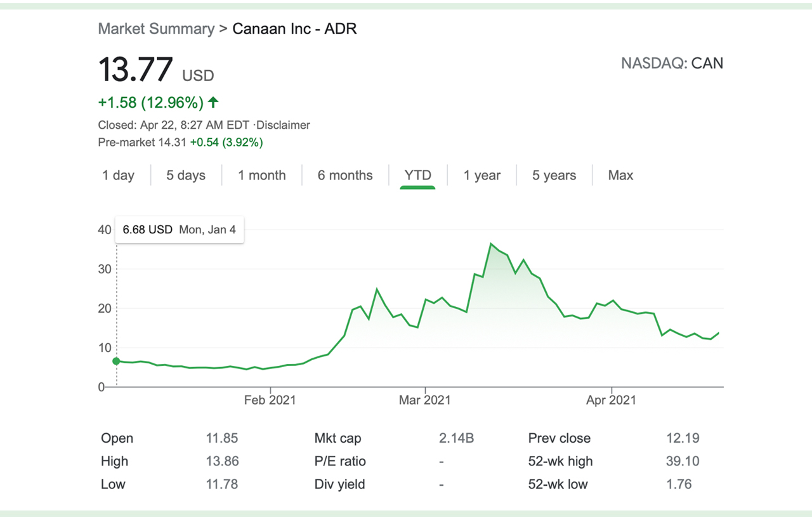Click the 13.77 current price value
This screenshot has width=812, height=520.
click(135, 69)
